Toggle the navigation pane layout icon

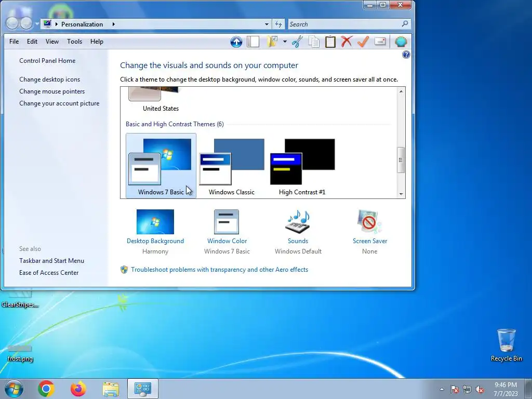(253, 42)
